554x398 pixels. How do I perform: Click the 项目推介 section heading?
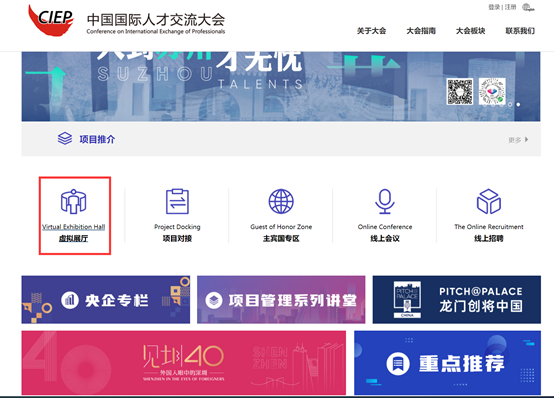(97, 139)
